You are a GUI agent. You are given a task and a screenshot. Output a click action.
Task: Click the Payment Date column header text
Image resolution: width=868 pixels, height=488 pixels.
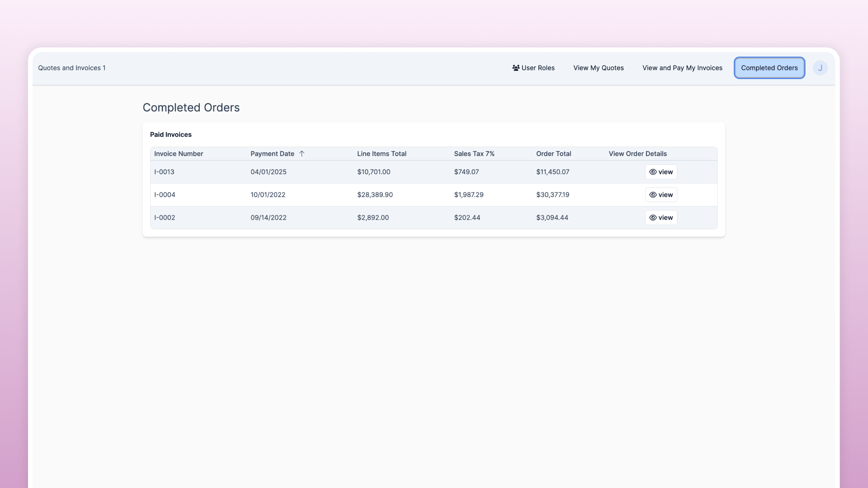coord(272,154)
